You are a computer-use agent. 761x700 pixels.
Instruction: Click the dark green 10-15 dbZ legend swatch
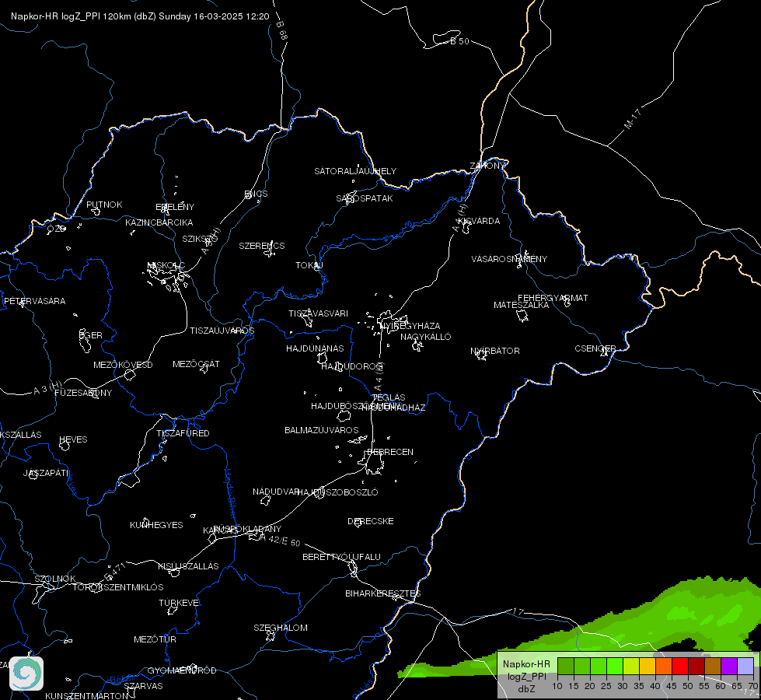click(x=565, y=667)
